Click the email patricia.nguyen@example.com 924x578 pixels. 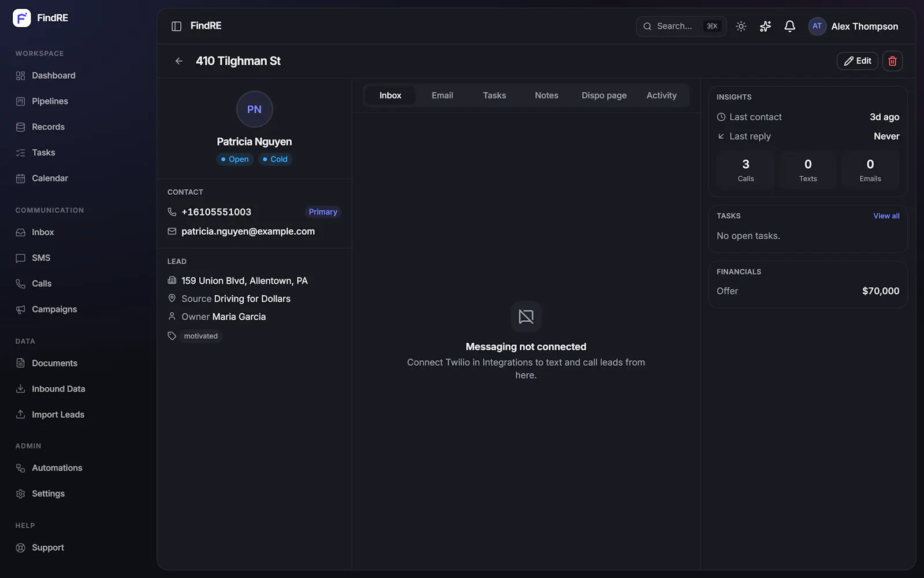tap(248, 231)
